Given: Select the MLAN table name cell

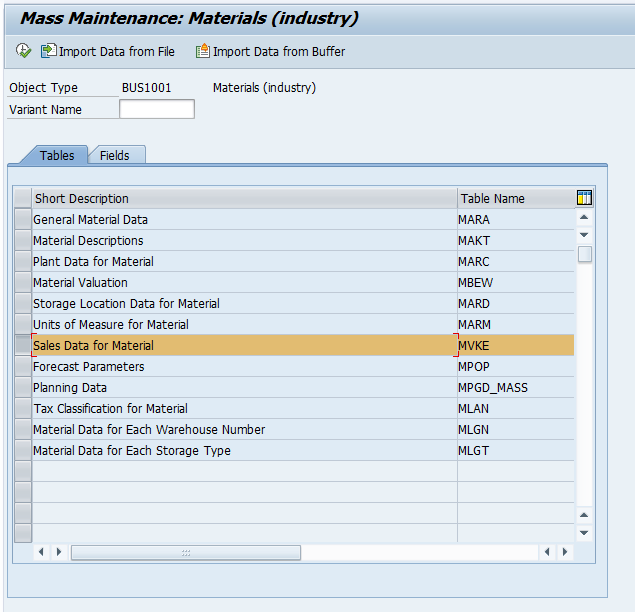Looking at the screenshot, I should [474, 409].
